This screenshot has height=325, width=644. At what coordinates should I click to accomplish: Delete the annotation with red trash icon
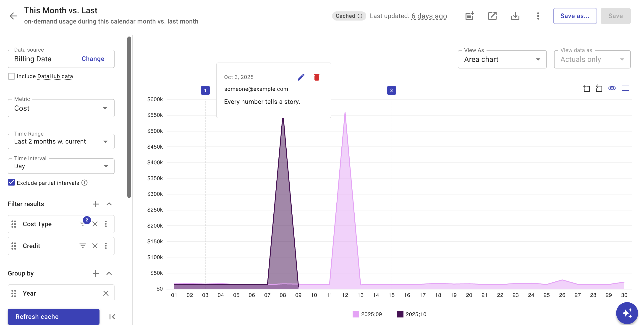click(317, 77)
